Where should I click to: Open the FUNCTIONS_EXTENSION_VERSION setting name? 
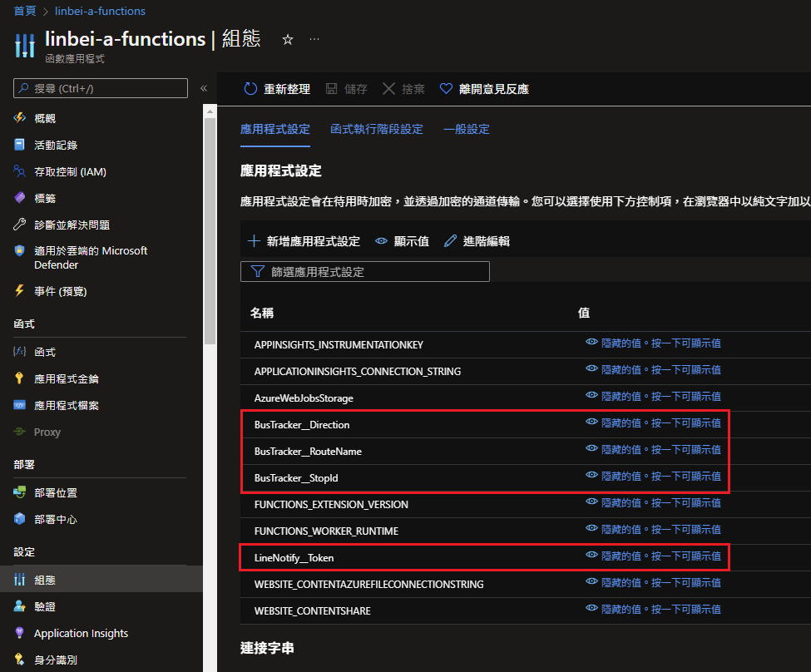pos(331,504)
